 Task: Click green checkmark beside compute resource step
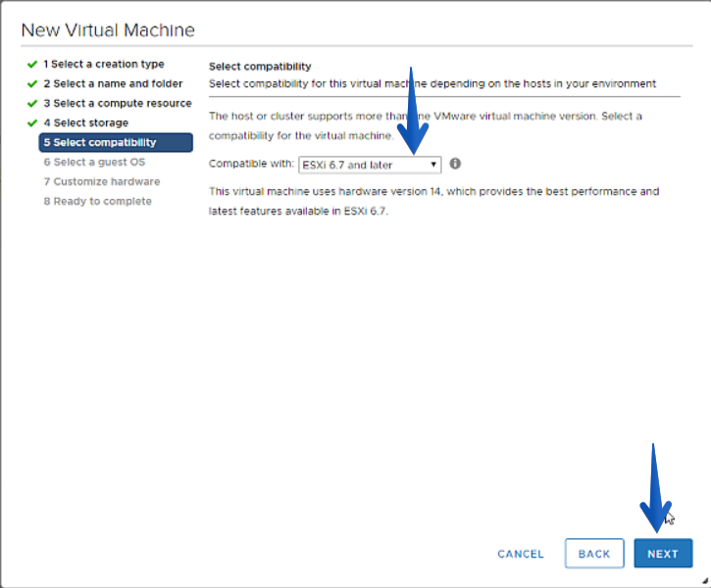coord(32,103)
